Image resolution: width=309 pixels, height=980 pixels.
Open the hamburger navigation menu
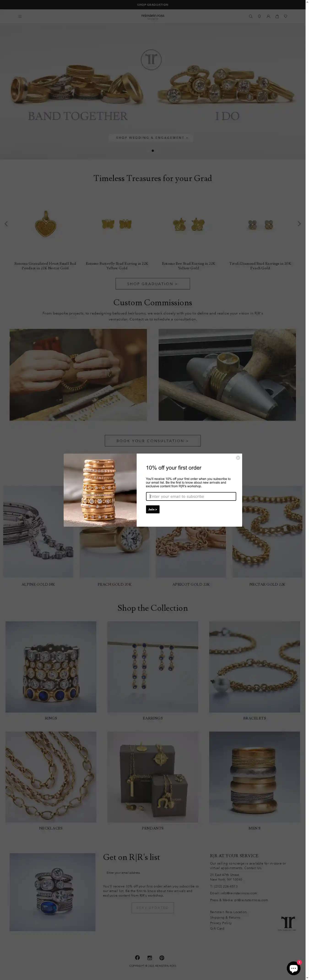20,16
